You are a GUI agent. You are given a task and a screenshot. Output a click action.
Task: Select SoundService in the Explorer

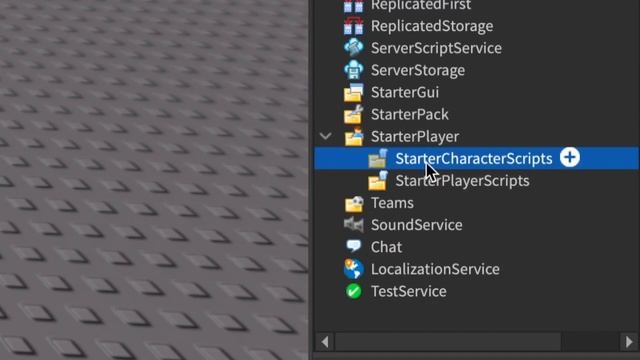point(416,225)
